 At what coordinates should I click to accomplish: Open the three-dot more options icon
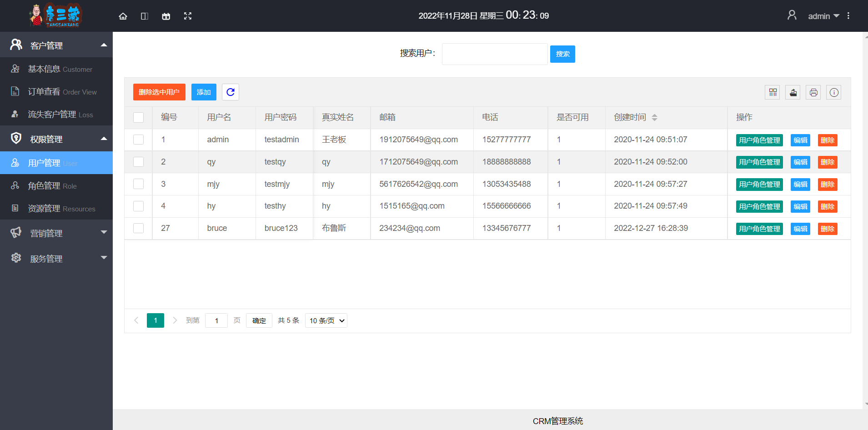(x=848, y=16)
